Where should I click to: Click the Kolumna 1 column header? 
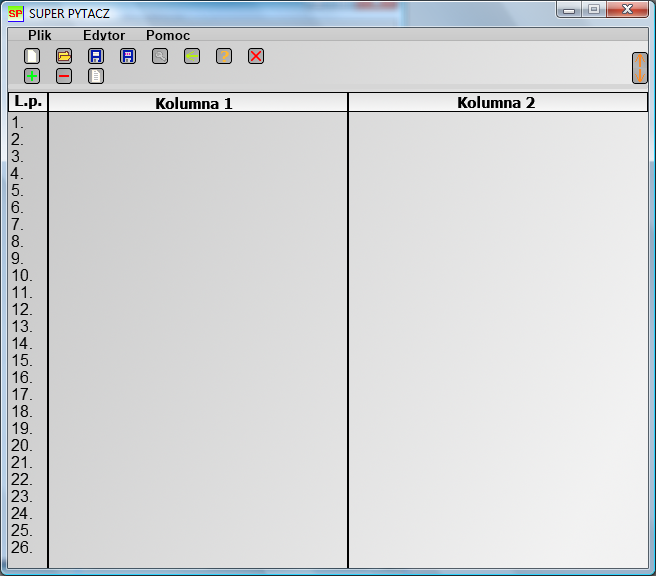click(198, 103)
